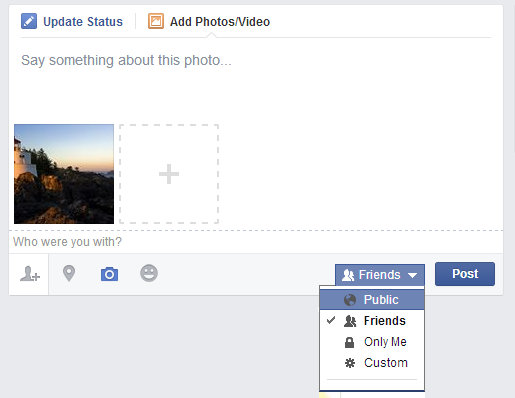Choose the Custom privacy option
The height and width of the screenshot is (398, 515).
click(372, 363)
